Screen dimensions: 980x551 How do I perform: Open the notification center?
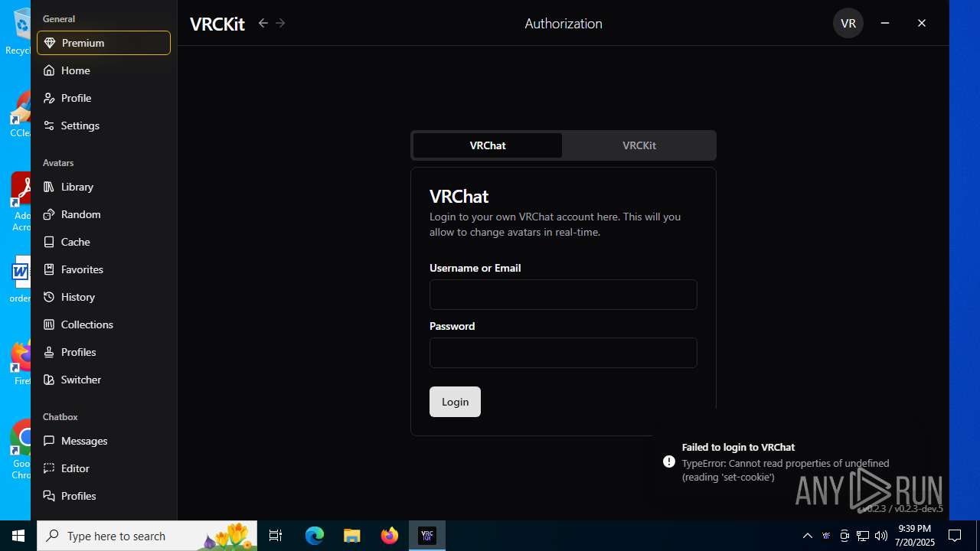(x=955, y=536)
